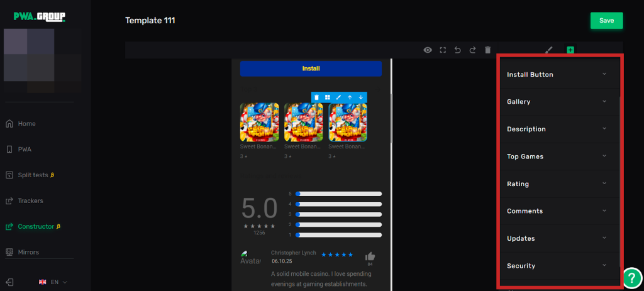Screen dimensions: 644x291
Task: Click the redo arrow icon
Action: (x=472, y=50)
